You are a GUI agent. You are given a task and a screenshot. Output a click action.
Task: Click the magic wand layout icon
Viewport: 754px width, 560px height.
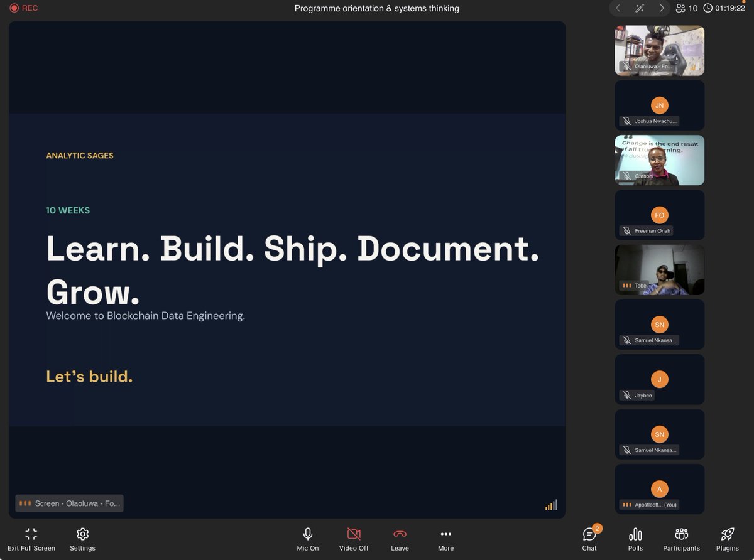tap(640, 8)
